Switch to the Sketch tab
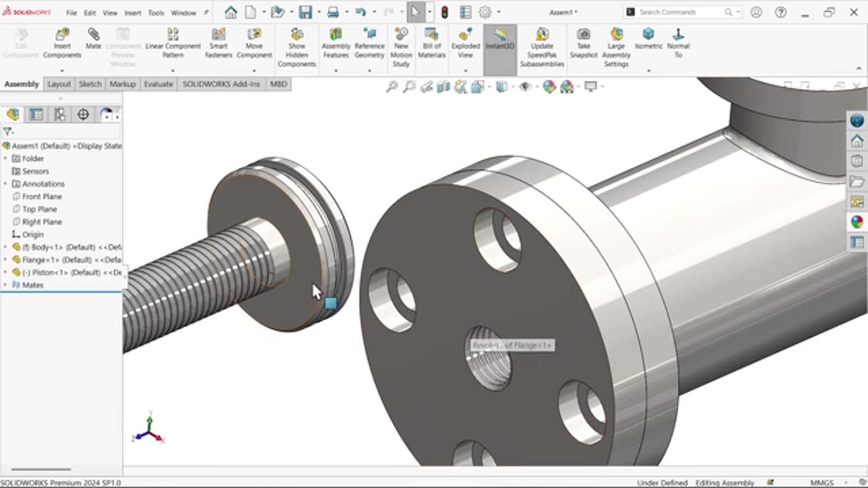Viewport: 868px width, 488px height. [x=90, y=84]
